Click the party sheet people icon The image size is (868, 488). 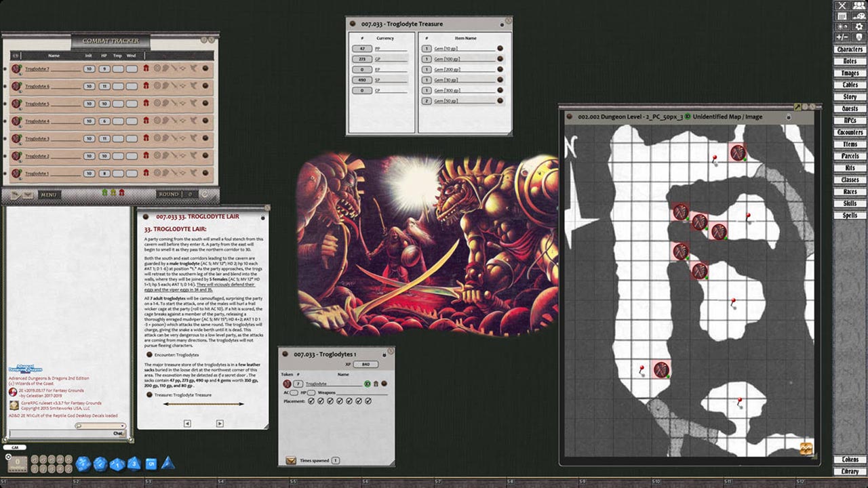[859, 5]
